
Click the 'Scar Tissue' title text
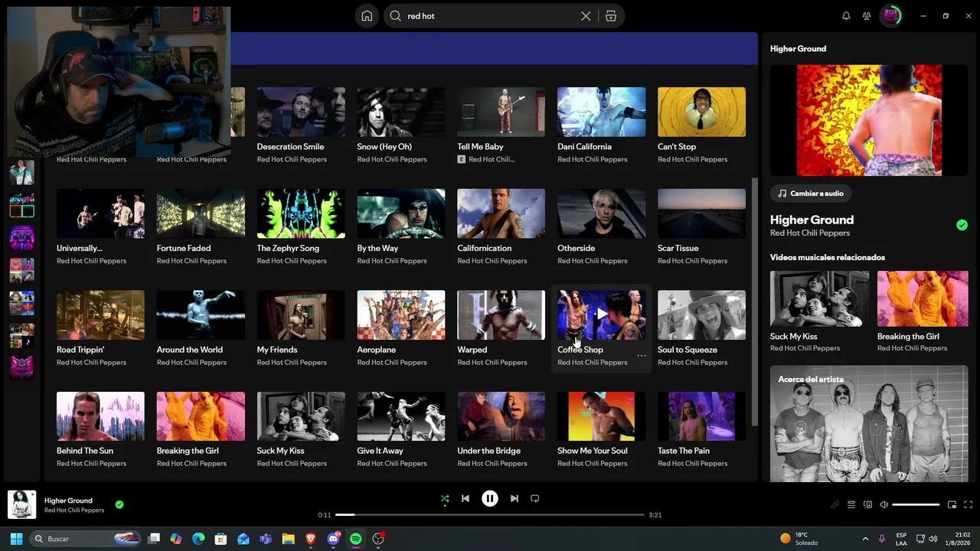(x=678, y=248)
